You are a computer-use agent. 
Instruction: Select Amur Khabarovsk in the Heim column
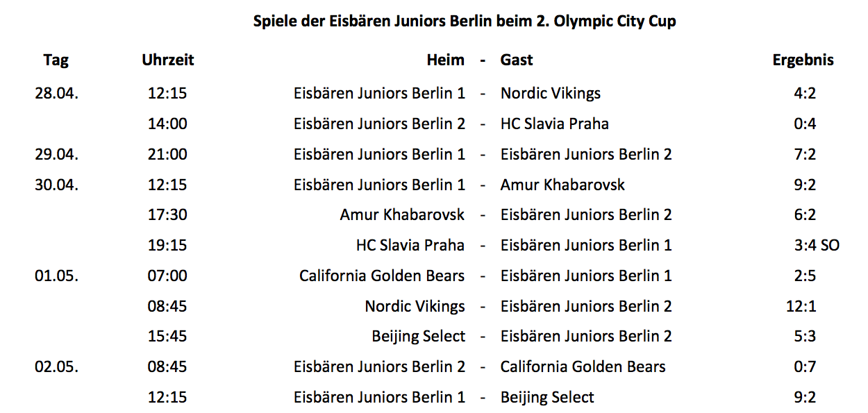point(403,214)
